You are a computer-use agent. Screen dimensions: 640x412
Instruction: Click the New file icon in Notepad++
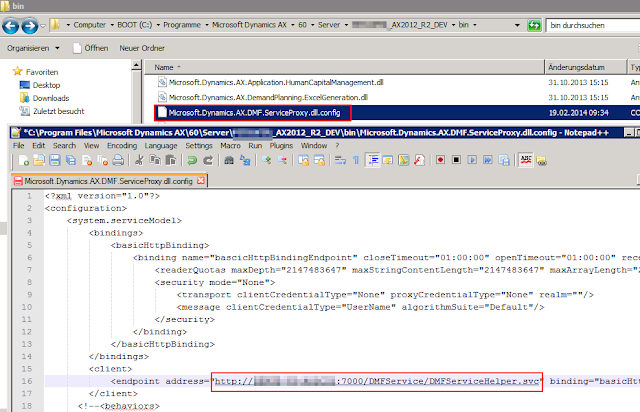point(23,160)
